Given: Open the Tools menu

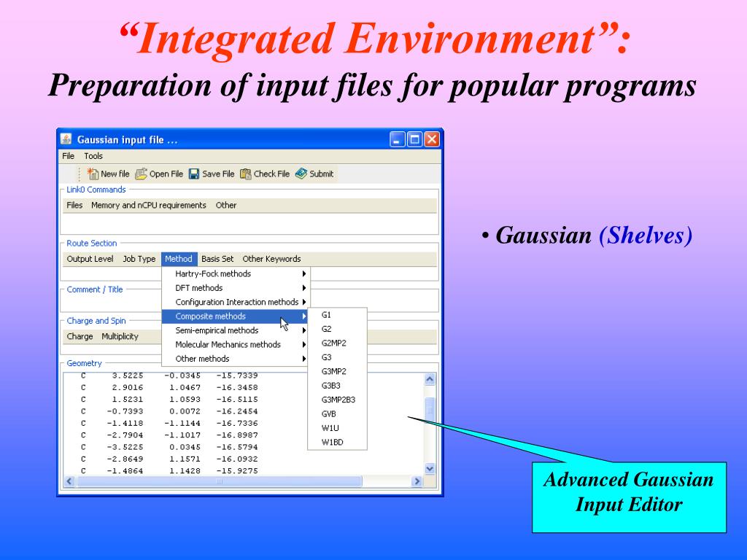Looking at the screenshot, I should click(x=93, y=156).
